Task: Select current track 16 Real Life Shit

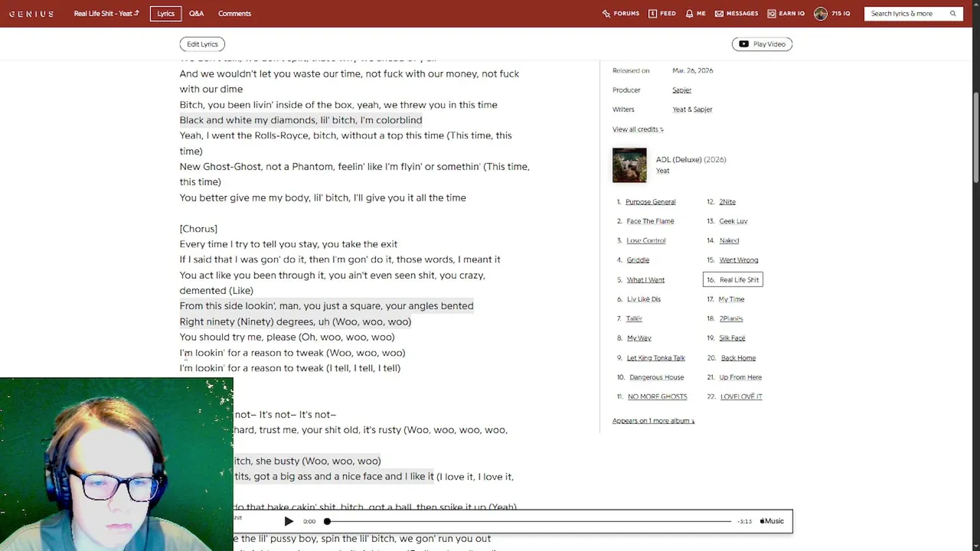Action: click(733, 280)
